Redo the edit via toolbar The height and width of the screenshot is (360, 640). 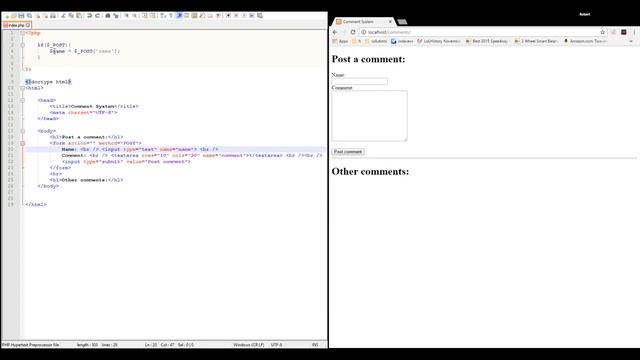click(97, 16)
